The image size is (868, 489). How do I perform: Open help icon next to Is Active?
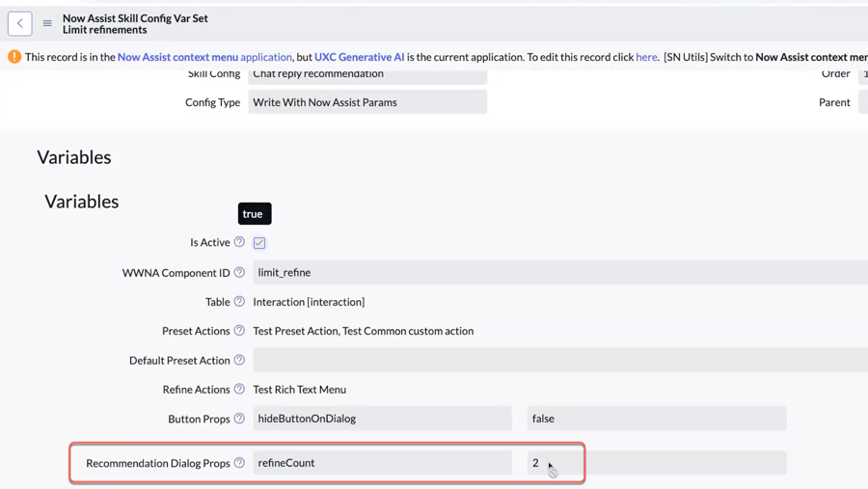(239, 242)
